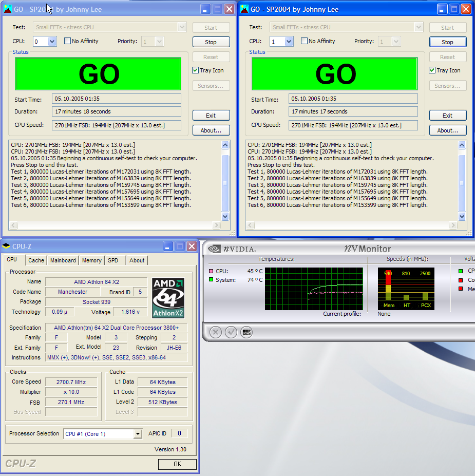Open Test dropdown in right SP2004 window
475x476 pixels.
point(419,27)
